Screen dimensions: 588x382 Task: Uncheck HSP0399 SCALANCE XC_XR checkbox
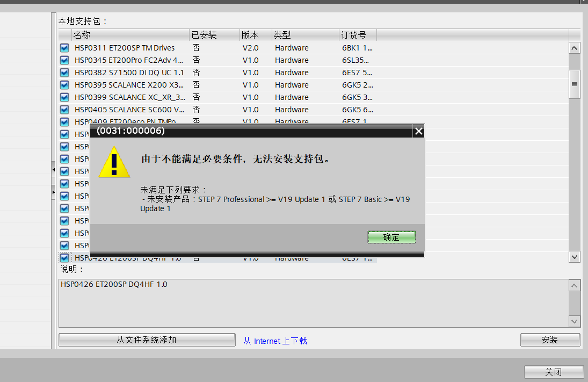point(64,98)
